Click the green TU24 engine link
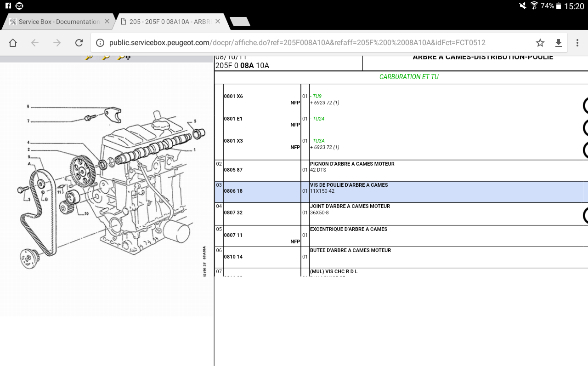 (318, 119)
